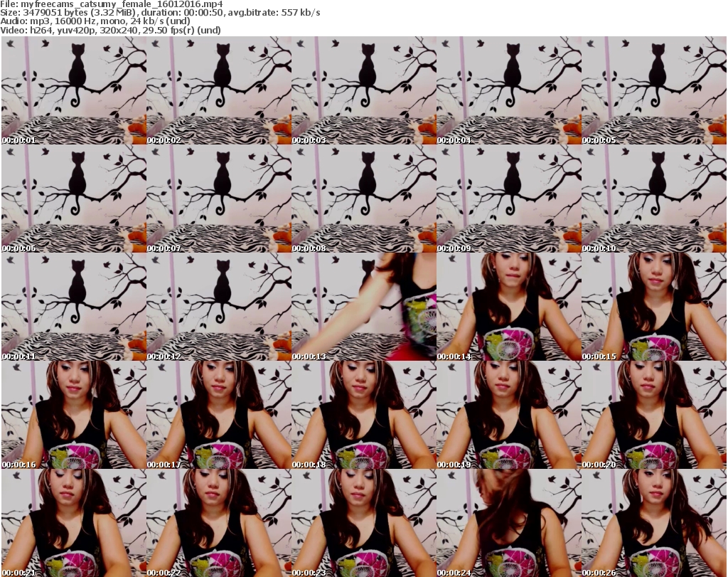Open the thumbnail stamped 00:00:23

(363, 523)
